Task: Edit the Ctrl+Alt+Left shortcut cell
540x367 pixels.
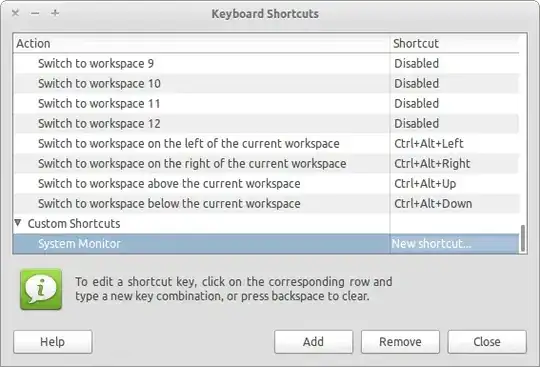Action: (x=454, y=144)
